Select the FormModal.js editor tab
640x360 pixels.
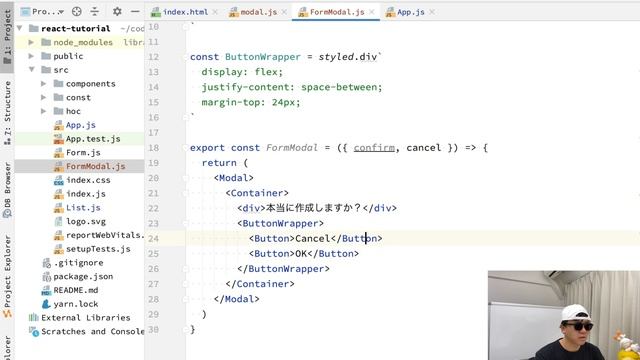click(337, 12)
